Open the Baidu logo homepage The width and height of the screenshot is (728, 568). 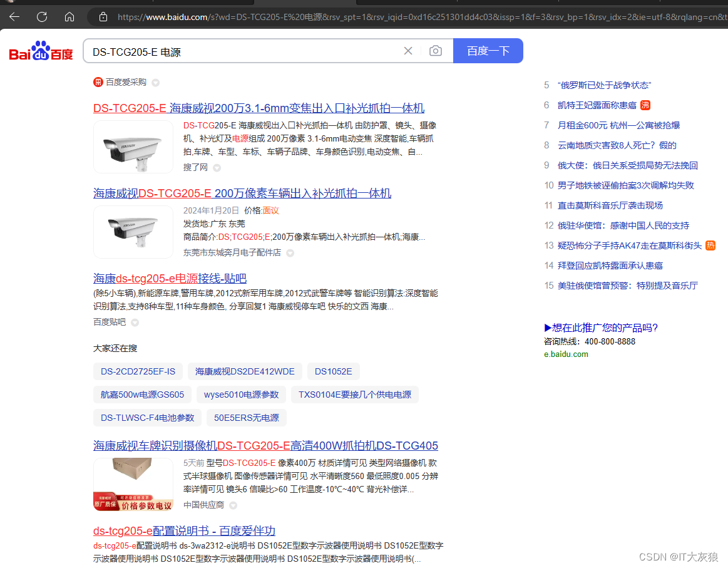coord(41,51)
